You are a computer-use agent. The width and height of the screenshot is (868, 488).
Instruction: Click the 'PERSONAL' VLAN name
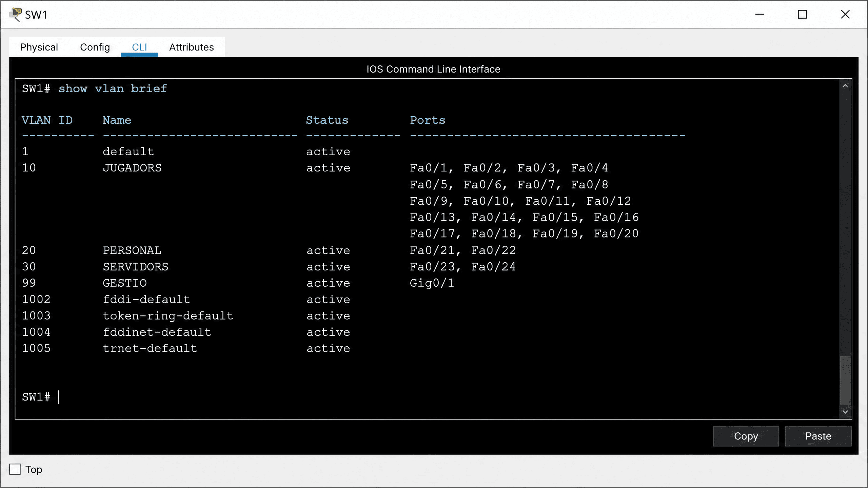[132, 250]
